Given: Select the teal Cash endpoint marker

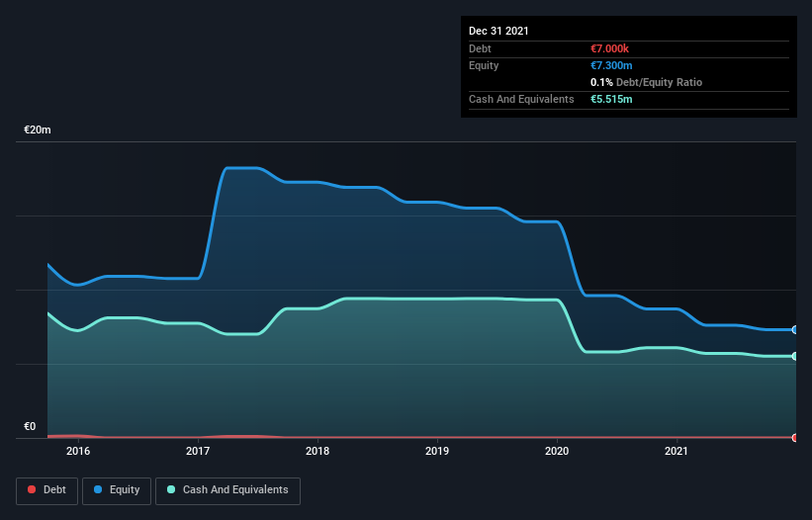Looking at the screenshot, I should 795,356.
